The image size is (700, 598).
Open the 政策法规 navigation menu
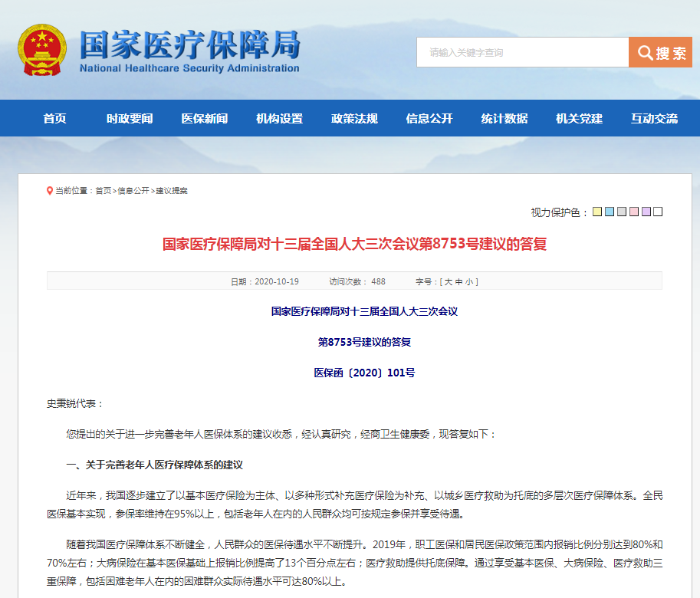click(x=354, y=118)
